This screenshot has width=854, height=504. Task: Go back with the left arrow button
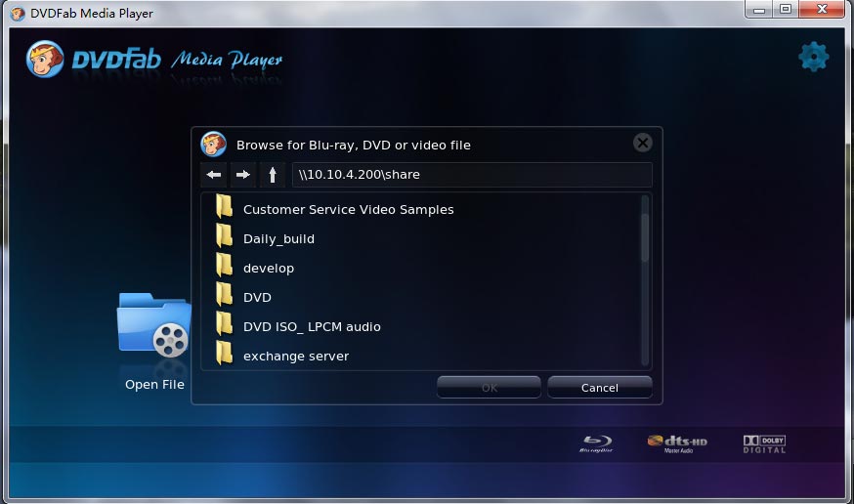coord(213,175)
